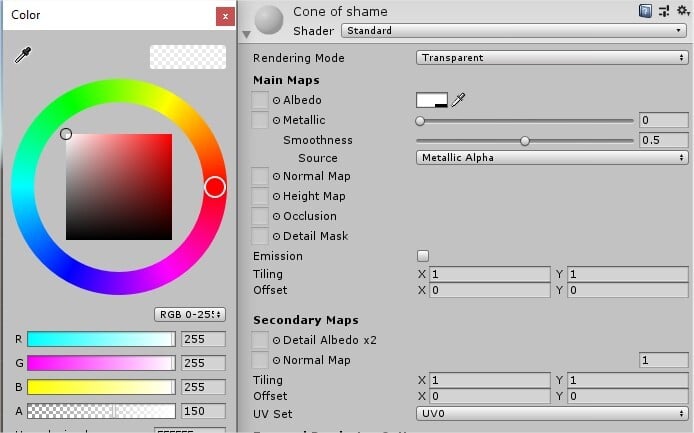Select Occlusion picker circle

pyautogui.click(x=276, y=216)
